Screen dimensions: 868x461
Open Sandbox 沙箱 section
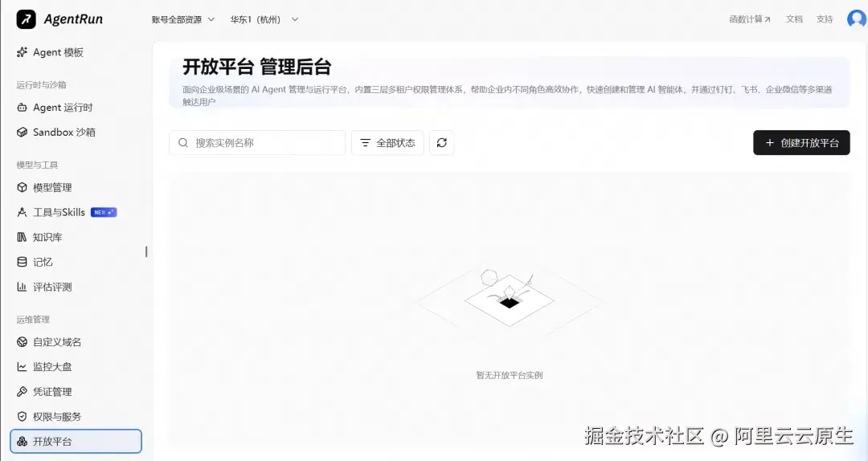(x=76, y=133)
